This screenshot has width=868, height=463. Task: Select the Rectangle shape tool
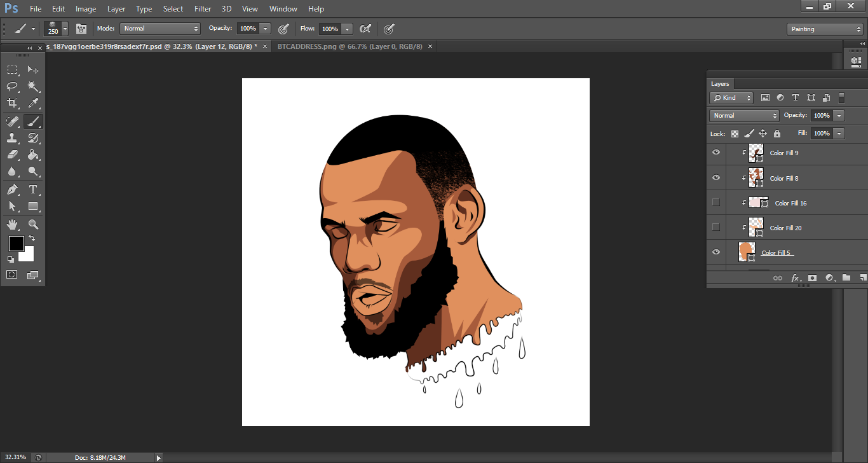point(34,206)
